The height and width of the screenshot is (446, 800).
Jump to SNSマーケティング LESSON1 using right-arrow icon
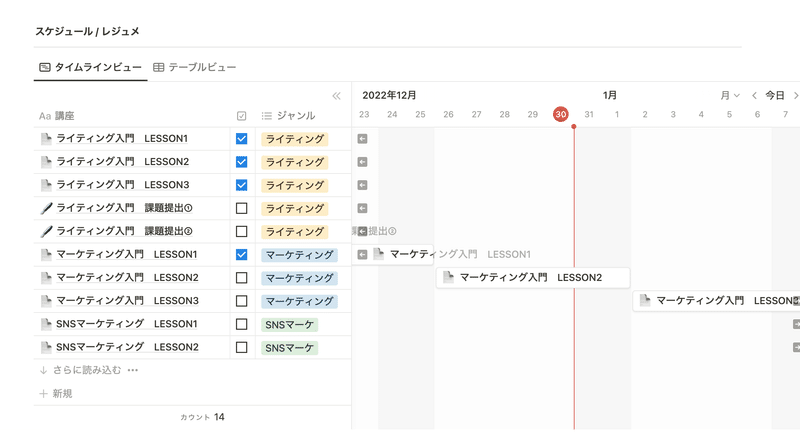(x=796, y=324)
